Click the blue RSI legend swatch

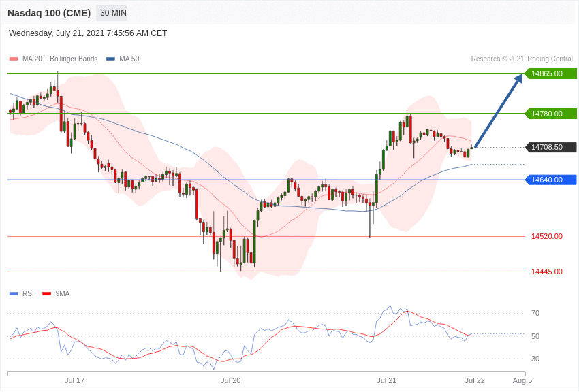pyautogui.click(x=14, y=294)
